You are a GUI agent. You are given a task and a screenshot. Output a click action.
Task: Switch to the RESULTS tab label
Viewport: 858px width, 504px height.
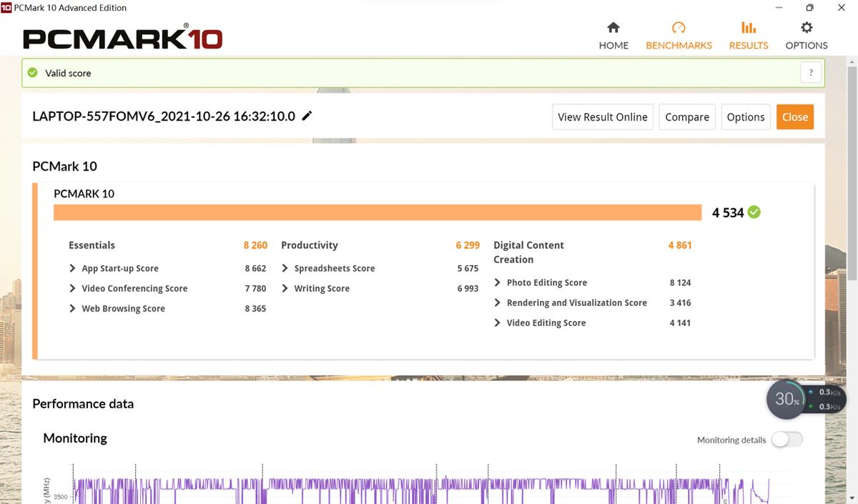point(749,45)
